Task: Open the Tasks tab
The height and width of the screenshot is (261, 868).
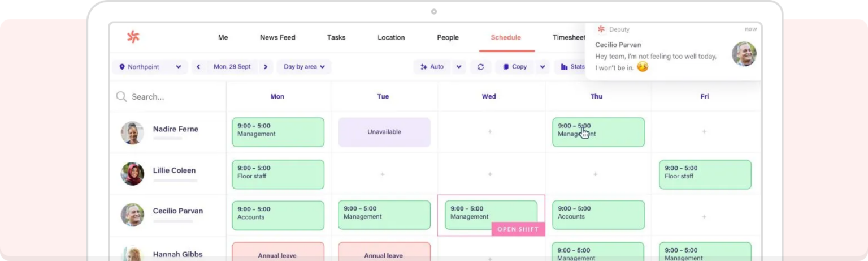Action: (336, 37)
